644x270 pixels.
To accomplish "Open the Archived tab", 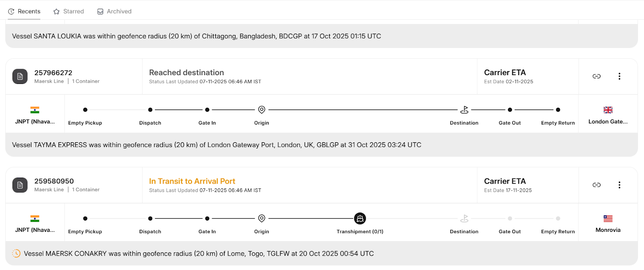I will coord(114,11).
